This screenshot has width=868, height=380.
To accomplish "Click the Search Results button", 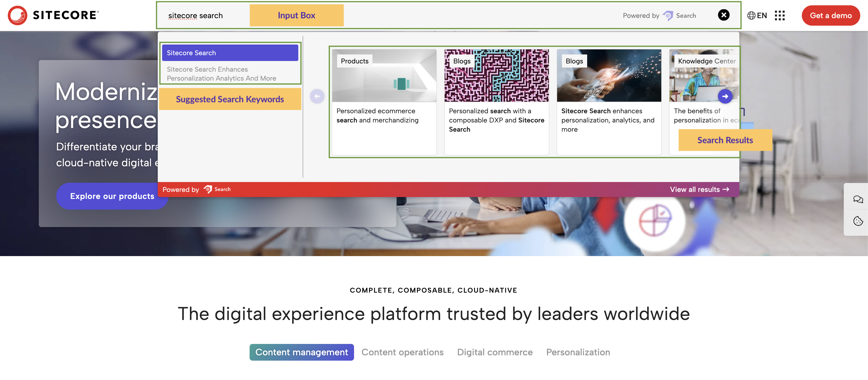I will (725, 139).
